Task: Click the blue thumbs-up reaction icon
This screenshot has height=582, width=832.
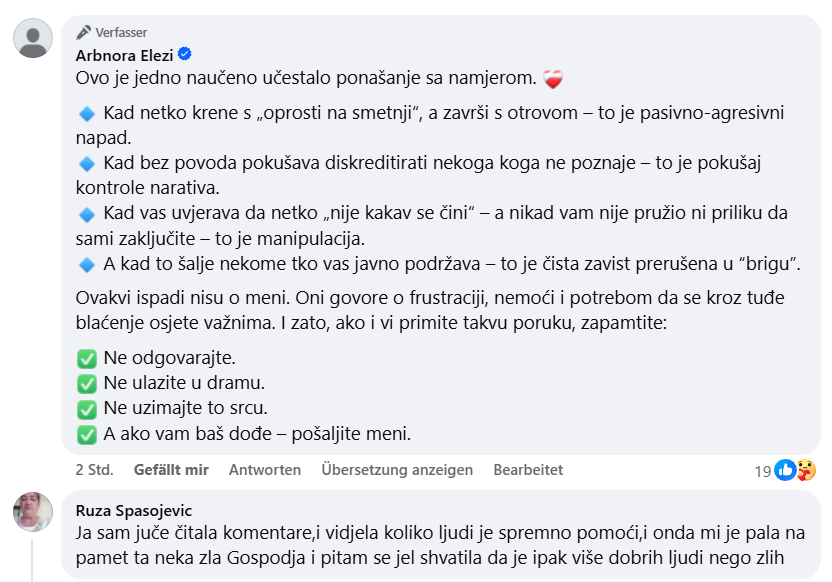Action: pyautogui.click(x=786, y=469)
